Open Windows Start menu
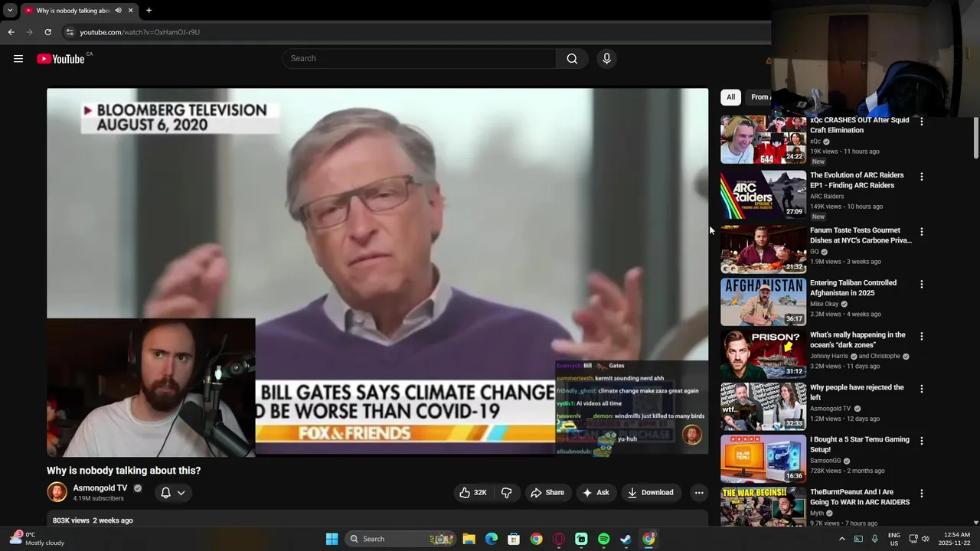Image resolution: width=980 pixels, height=551 pixels. (332, 539)
